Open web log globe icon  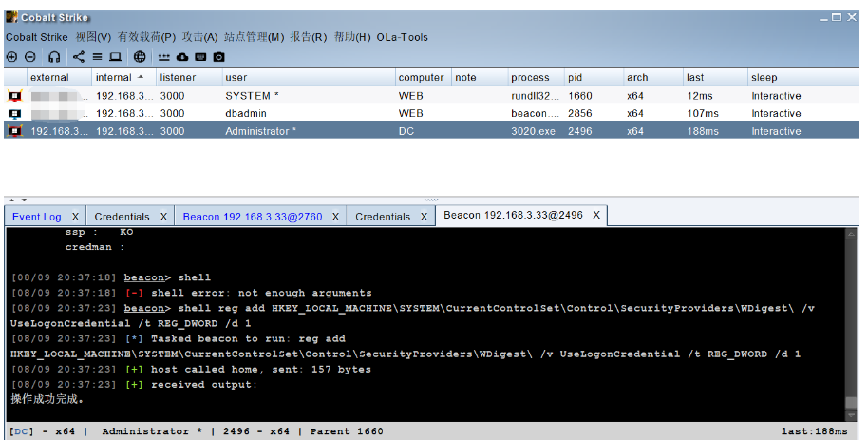pyautogui.click(x=140, y=56)
